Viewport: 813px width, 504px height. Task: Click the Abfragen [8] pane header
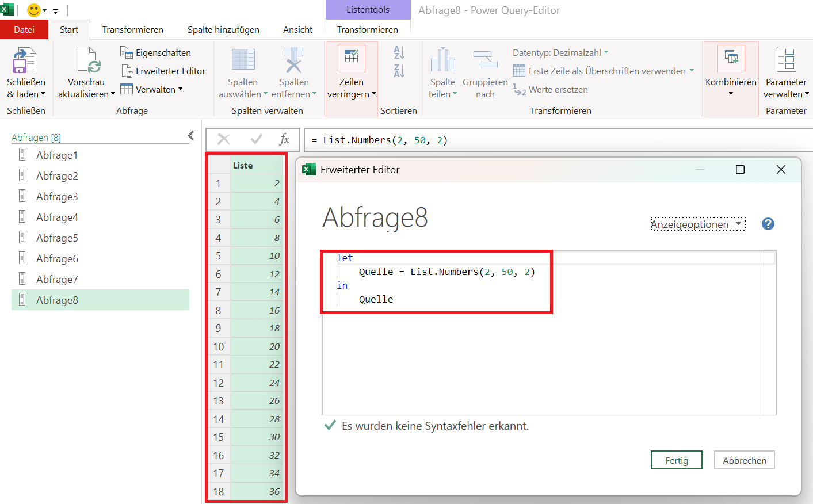36,138
